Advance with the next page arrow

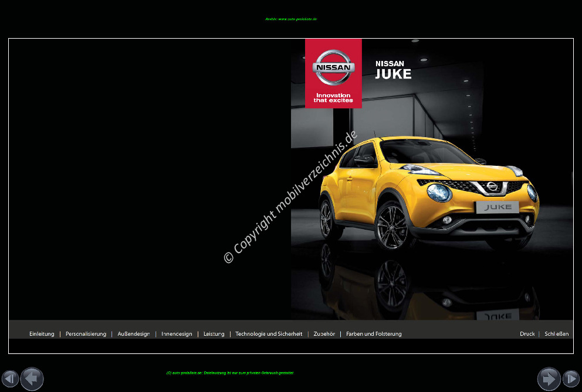(x=549, y=379)
